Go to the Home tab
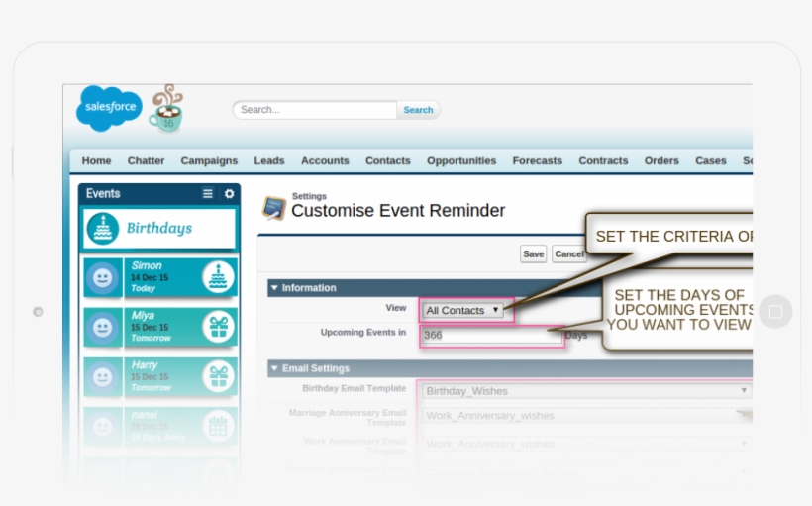This screenshot has width=812, height=506. [96, 161]
